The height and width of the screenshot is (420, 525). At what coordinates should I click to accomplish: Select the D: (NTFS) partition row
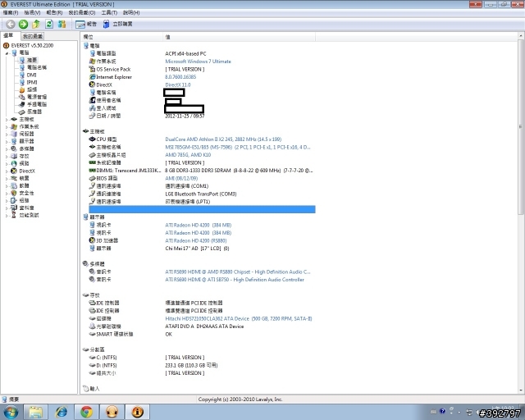tap(201, 365)
